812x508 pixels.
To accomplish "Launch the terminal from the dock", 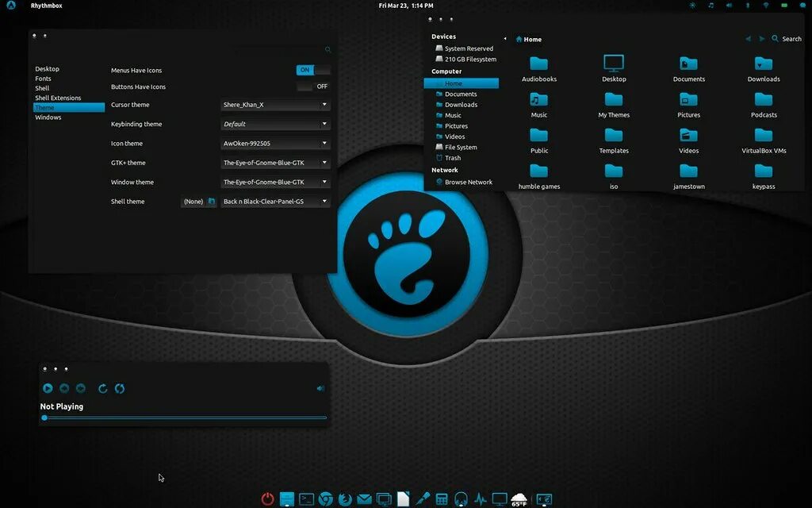I will [x=306, y=499].
